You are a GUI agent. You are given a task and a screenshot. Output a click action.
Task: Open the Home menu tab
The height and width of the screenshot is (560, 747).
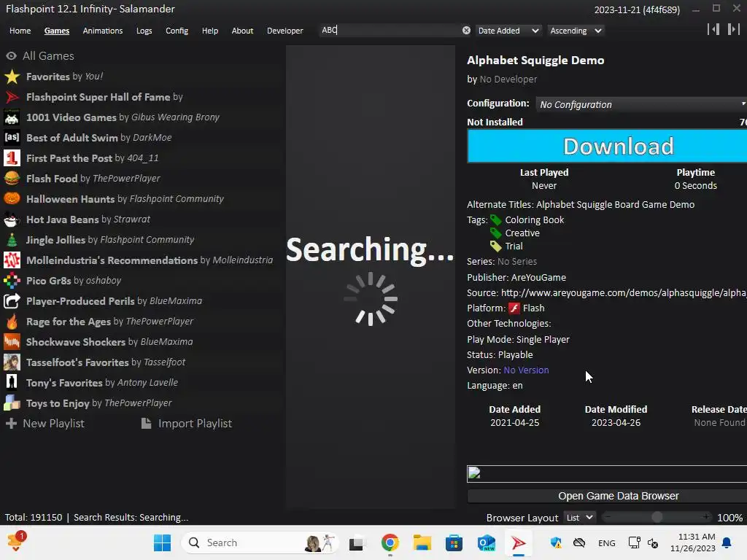[x=20, y=31]
